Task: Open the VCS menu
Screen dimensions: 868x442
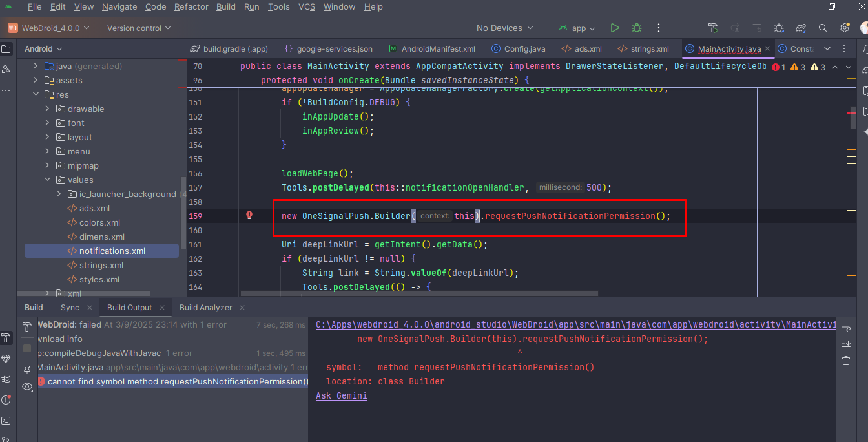Action: (307, 6)
